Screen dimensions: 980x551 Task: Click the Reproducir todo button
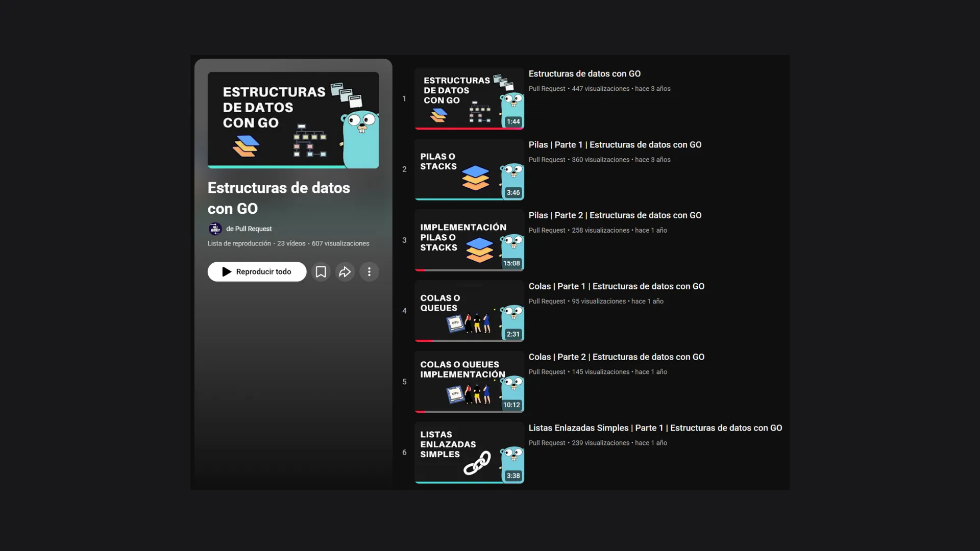click(257, 271)
